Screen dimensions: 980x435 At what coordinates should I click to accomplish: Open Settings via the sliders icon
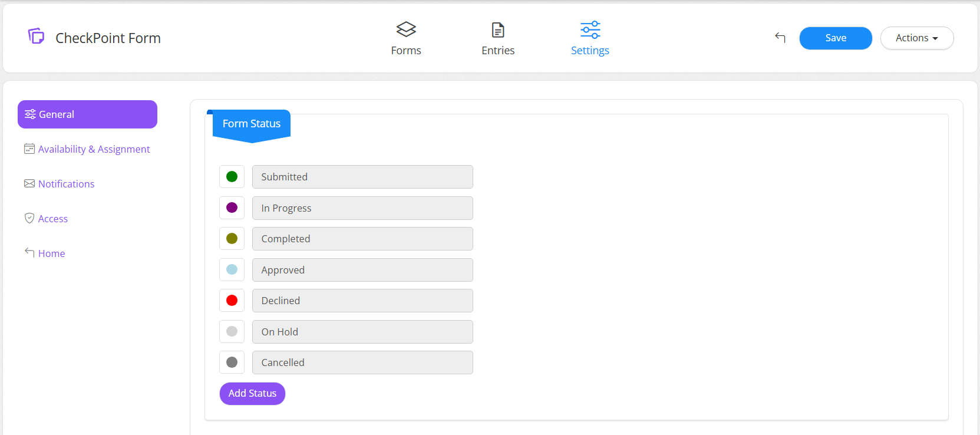[x=590, y=29]
